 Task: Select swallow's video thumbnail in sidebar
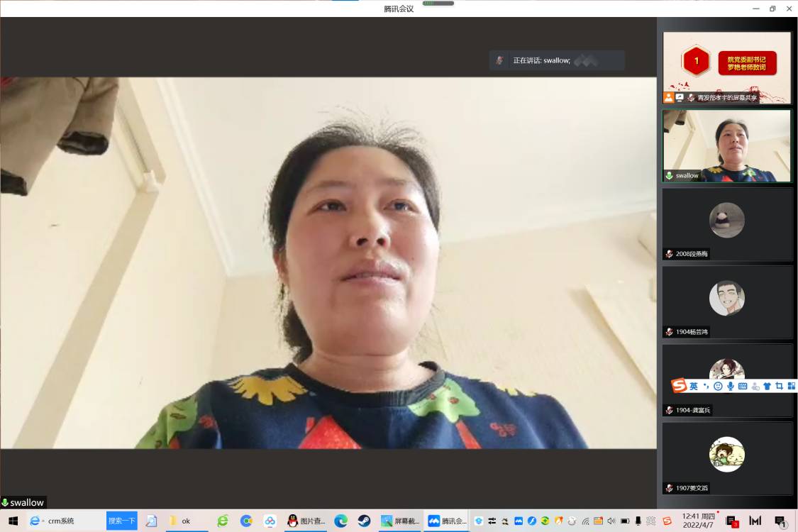(x=727, y=145)
